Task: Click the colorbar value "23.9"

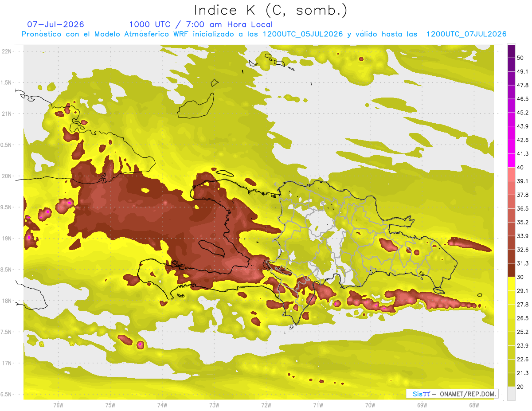Action: pyautogui.click(x=523, y=346)
